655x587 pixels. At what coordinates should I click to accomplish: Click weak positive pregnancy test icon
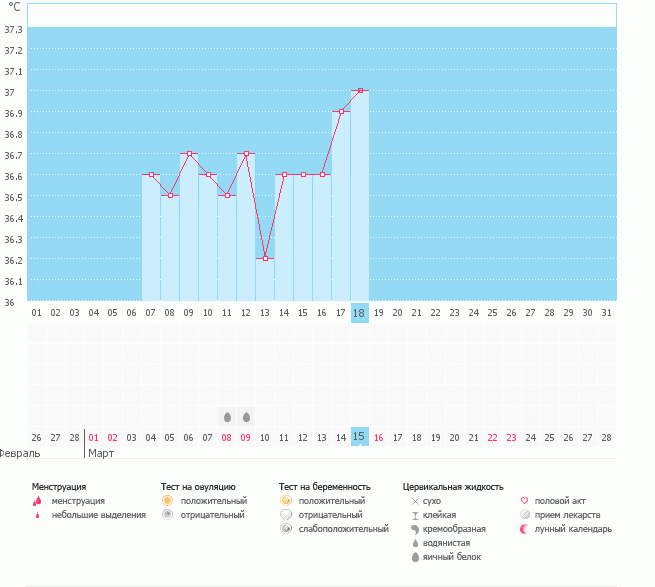pyautogui.click(x=286, y=529)
